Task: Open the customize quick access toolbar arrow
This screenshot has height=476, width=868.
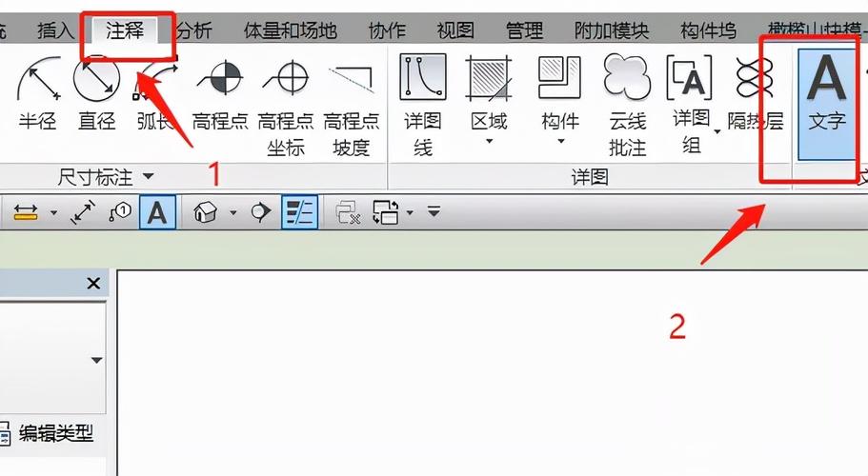Action: click(434, 211)
